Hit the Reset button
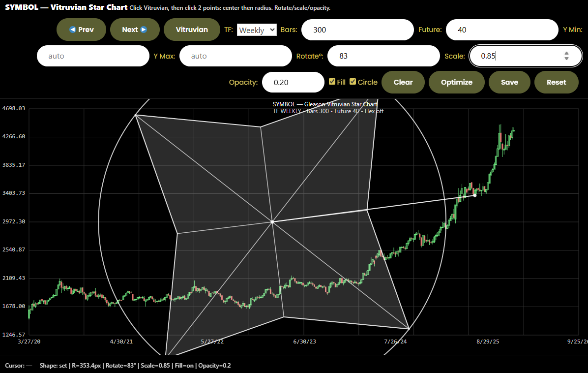588x373 pixels. (x=557, y=82)
